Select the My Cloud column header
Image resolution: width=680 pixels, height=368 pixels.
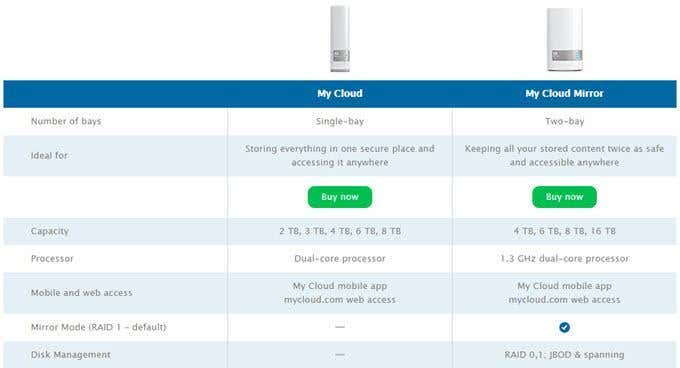(x=340, y=94)
